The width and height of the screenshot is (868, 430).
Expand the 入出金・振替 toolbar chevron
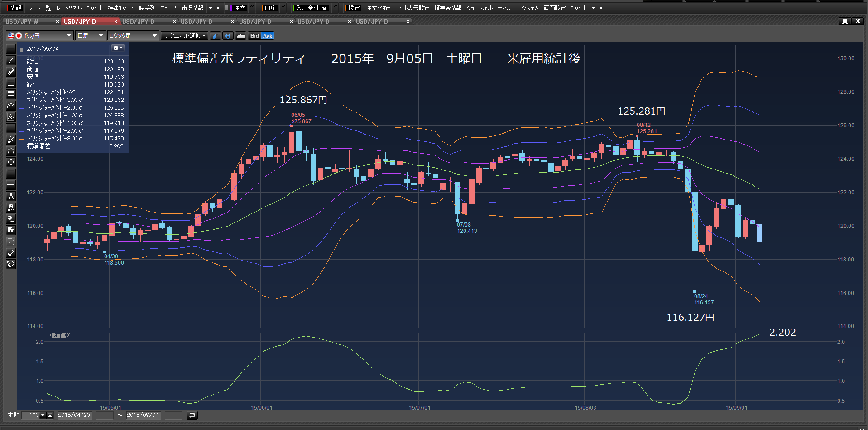[x=336, y=6]
